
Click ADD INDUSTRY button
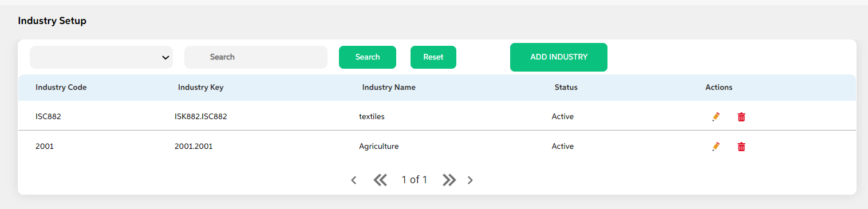pyautogui.click(x=559, y=57)
